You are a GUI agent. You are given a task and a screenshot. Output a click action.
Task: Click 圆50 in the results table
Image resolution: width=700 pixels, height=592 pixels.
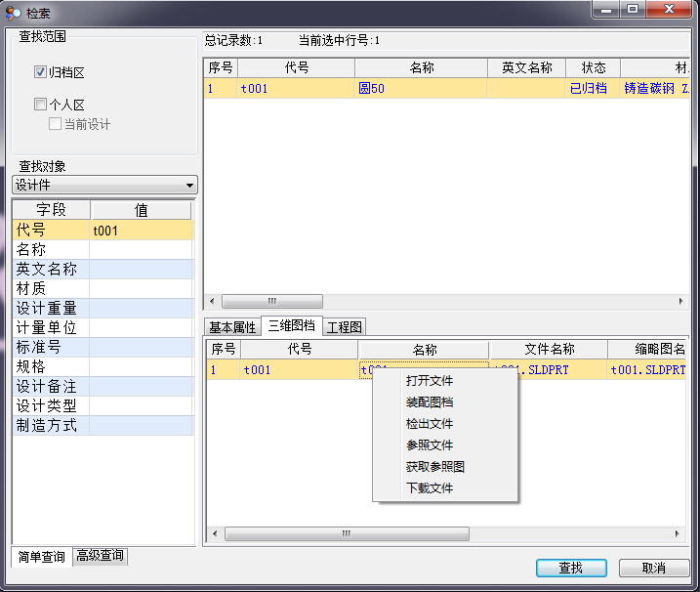point(421,89)
